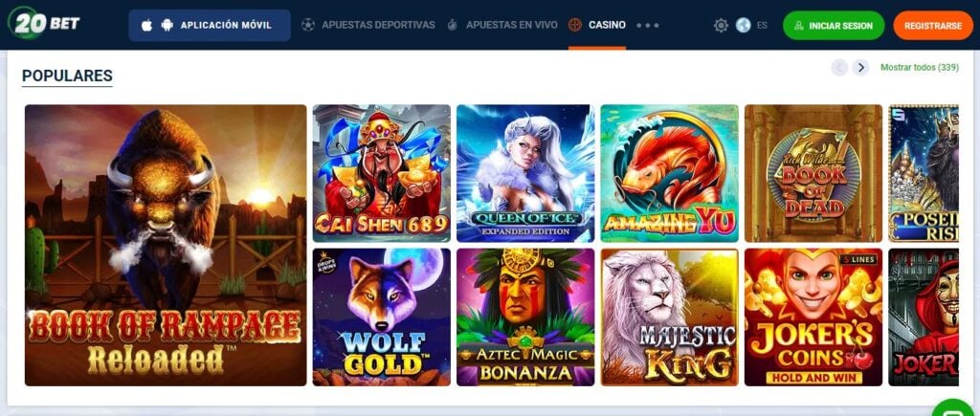Expand the three-dots more menu
The image size is (980, 416).
coord(648,26)
